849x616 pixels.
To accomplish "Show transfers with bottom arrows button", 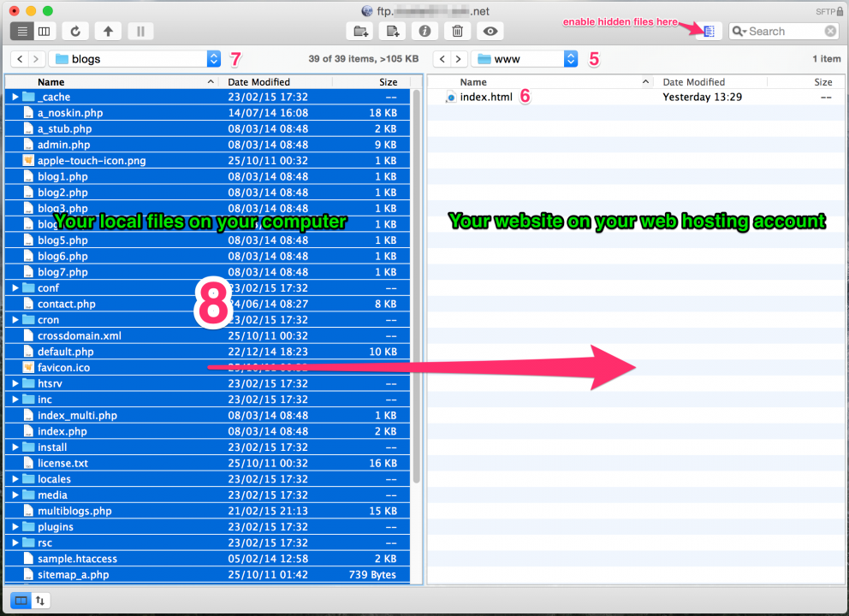I will [x=40, y=601].
